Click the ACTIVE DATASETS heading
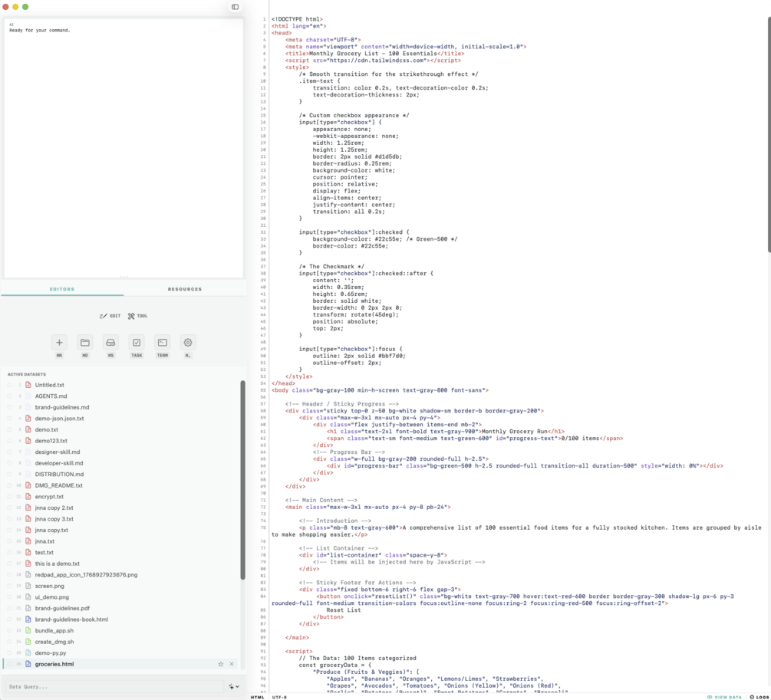 (27, 375)
